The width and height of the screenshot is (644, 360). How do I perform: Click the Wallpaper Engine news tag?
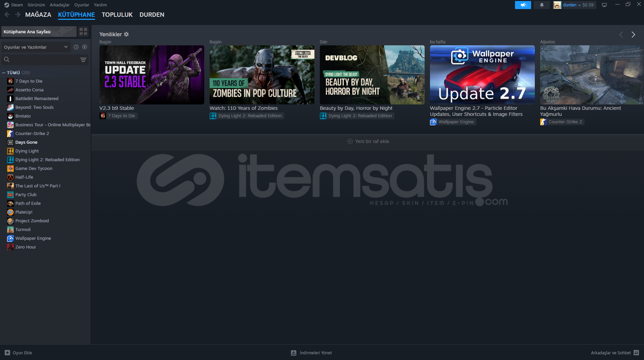pyautogui.click(x=453, y=122)
